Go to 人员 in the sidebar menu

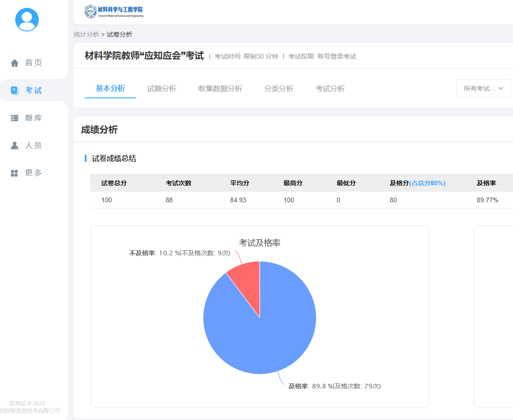tap(33, 145)
